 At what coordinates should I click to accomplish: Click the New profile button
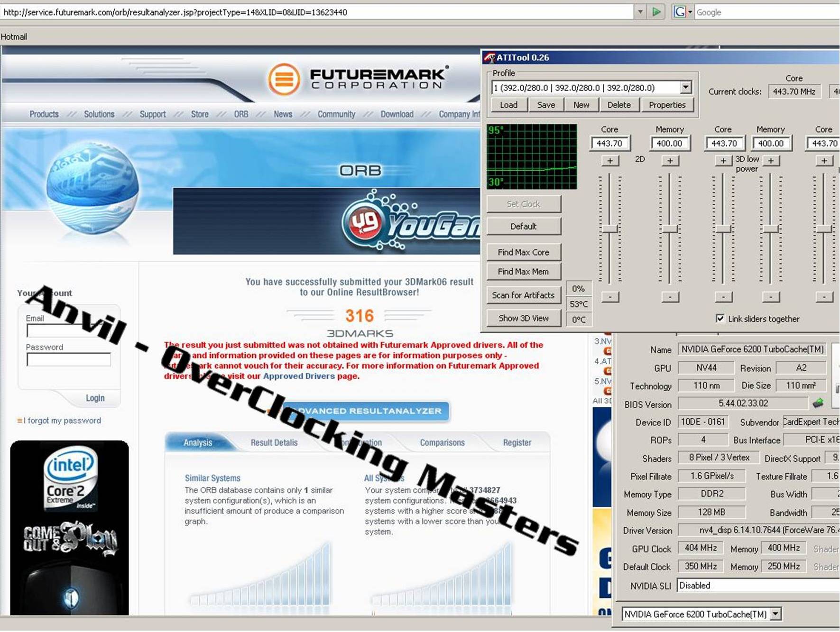pos(582,105)
